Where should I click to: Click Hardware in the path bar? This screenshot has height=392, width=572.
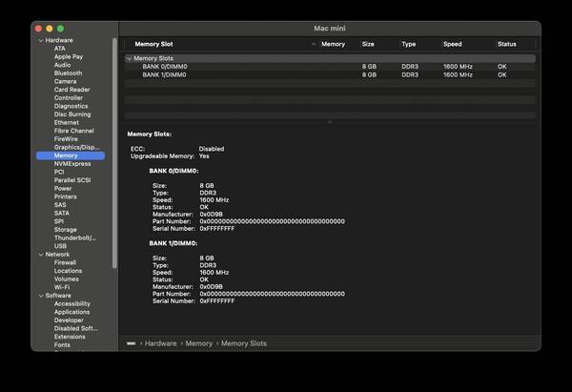coord(160,343)
